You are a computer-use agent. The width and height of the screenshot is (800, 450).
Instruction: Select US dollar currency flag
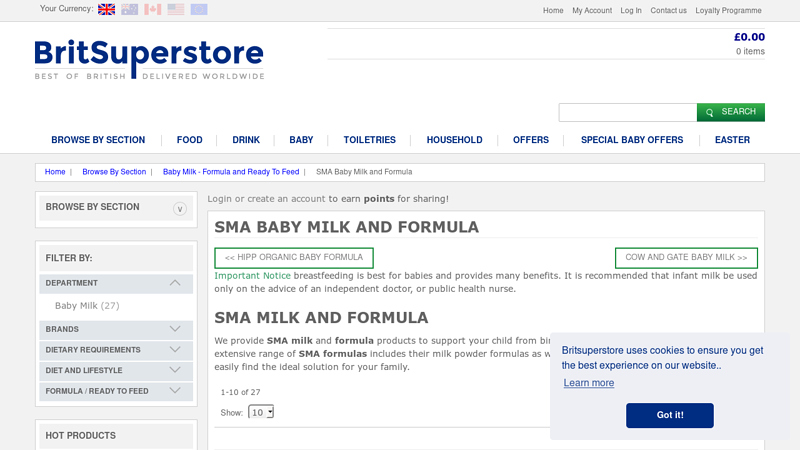coord(176,9)
